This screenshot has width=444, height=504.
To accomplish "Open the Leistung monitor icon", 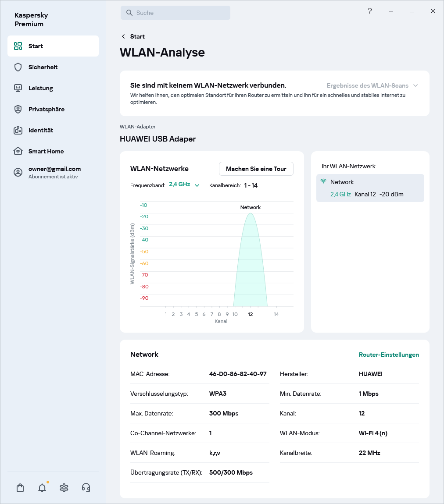I will click(18, 88).
